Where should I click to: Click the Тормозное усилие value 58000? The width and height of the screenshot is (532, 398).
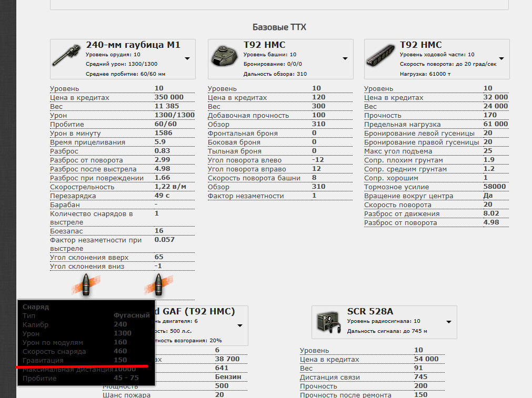495,187
